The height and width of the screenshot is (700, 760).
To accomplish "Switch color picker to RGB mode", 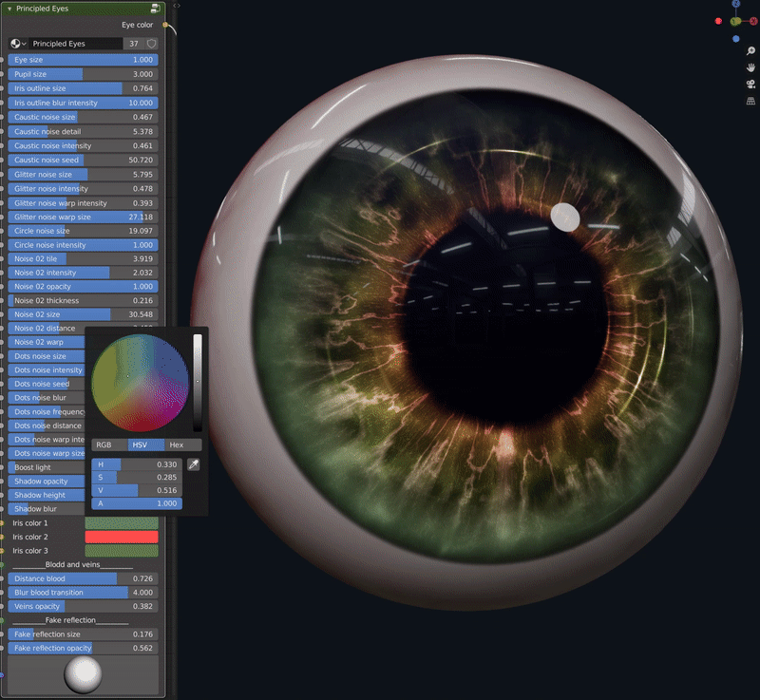I will (x=109, y=445).
